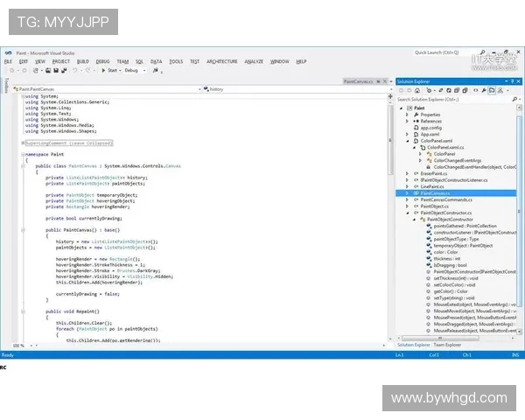Select the Solution Explorer bottom tab
Screen dimensions: 525x420
click(x=414, y=345)
